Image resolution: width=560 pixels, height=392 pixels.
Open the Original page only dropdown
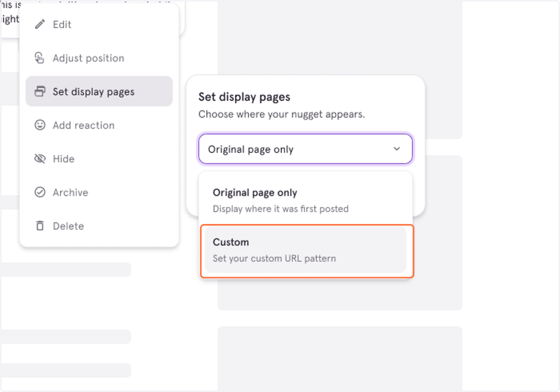click(306, 149)
